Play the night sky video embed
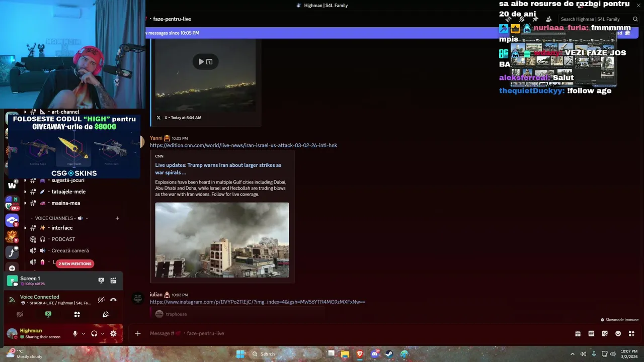The image size is (644, 362). (x=201, y=62)
